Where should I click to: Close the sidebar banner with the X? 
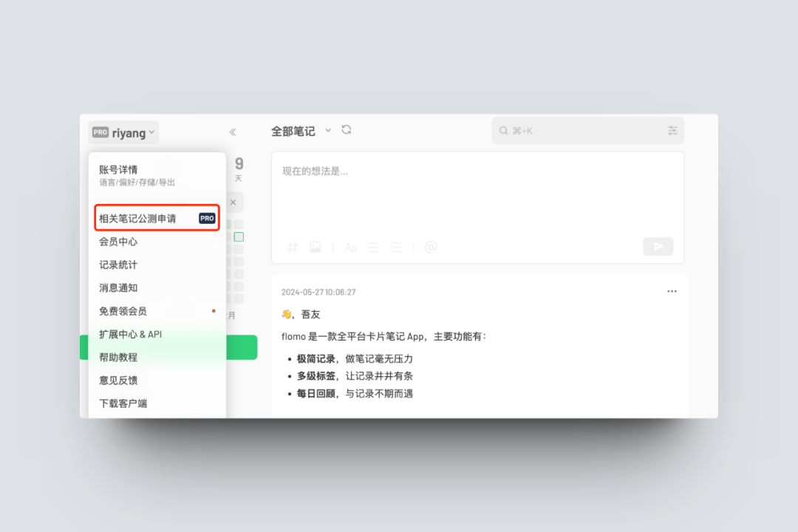233,202
